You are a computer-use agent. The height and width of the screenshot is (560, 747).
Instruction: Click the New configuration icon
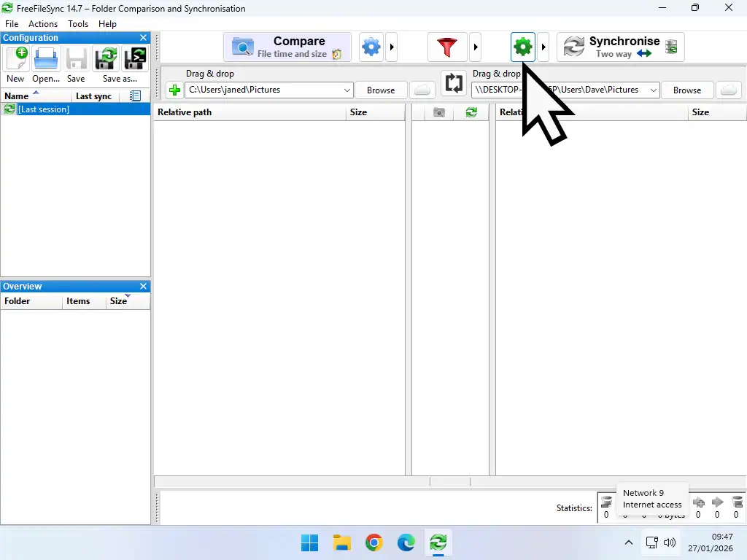pos(16,58)
